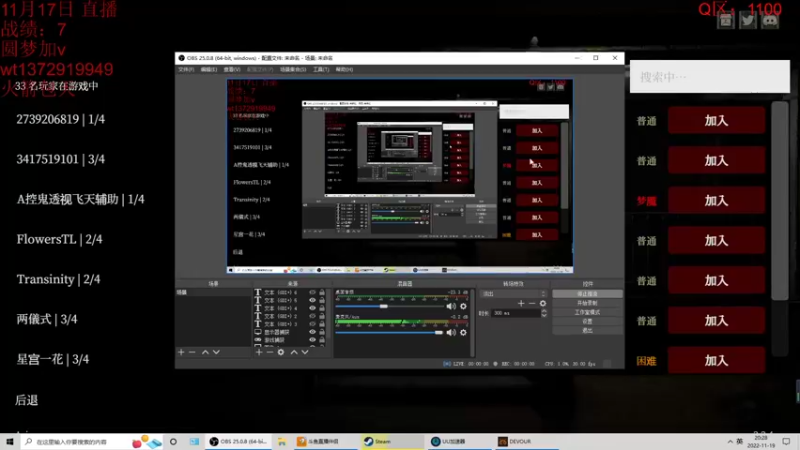Click 后退 to go back in game
This screenshot has width=800, height=450.
(27, 401)
